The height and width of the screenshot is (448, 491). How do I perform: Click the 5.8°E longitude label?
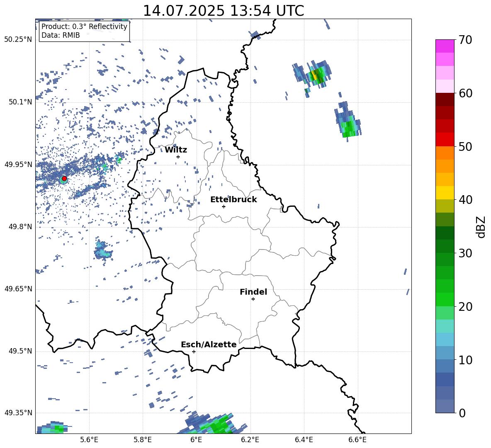(x=143, y=440)
